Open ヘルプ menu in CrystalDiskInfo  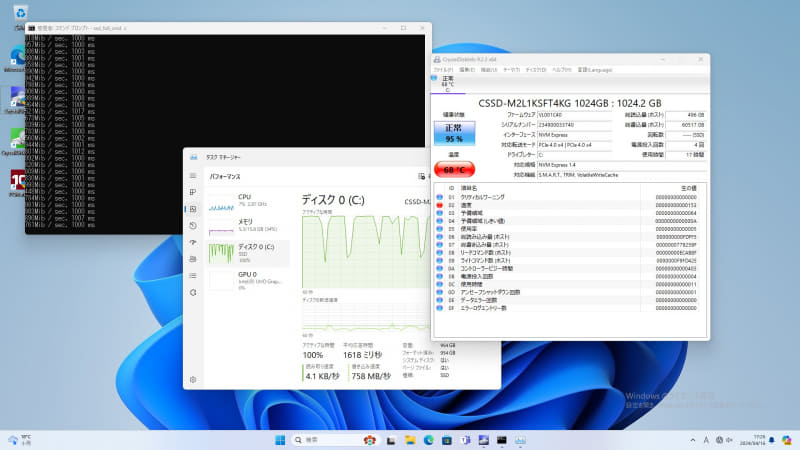tap(562, 70)
